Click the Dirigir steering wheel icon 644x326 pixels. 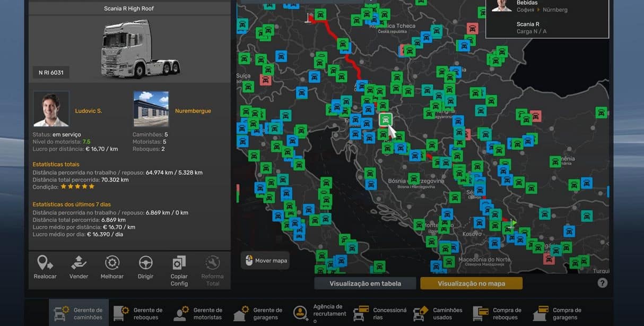click(x=145, y=263)
